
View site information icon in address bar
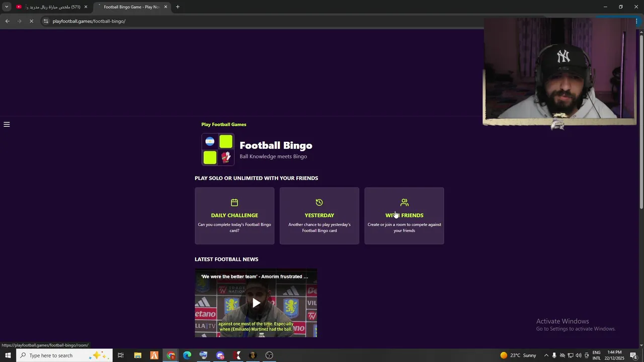coord(46,21)
